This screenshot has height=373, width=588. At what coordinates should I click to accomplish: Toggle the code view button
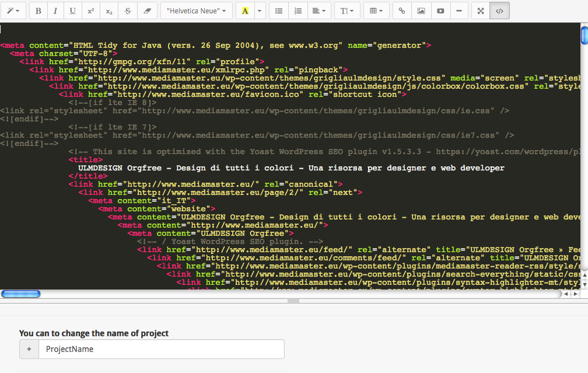tap(499, 11)
